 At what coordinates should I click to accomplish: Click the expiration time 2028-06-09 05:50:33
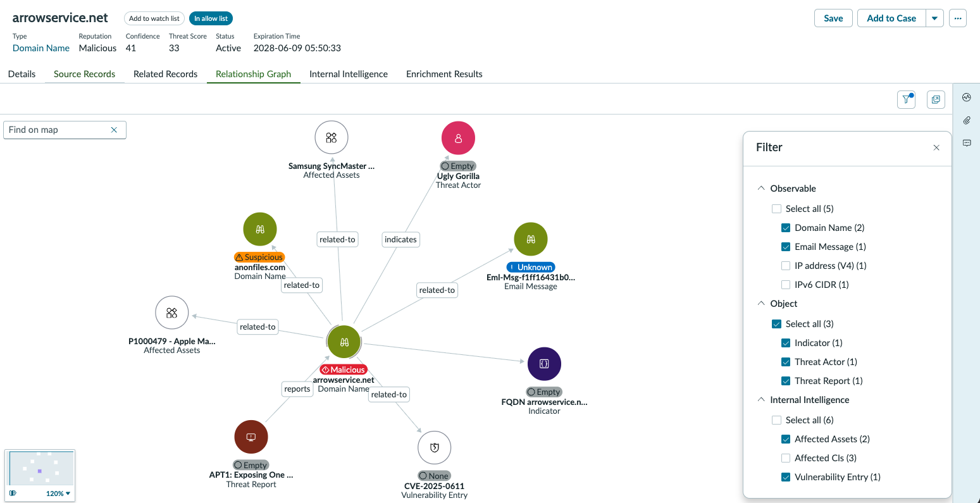click(297, 48)
